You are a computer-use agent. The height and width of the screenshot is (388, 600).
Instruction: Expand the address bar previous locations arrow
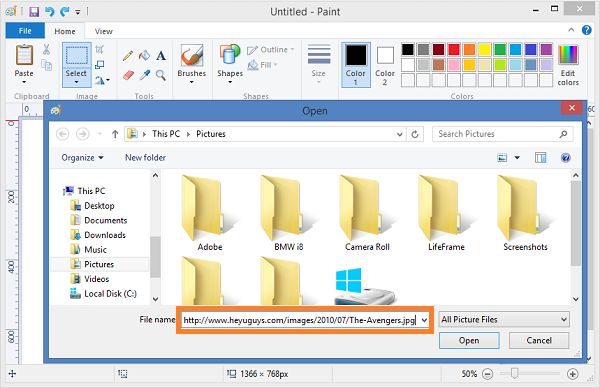(399, 134)
